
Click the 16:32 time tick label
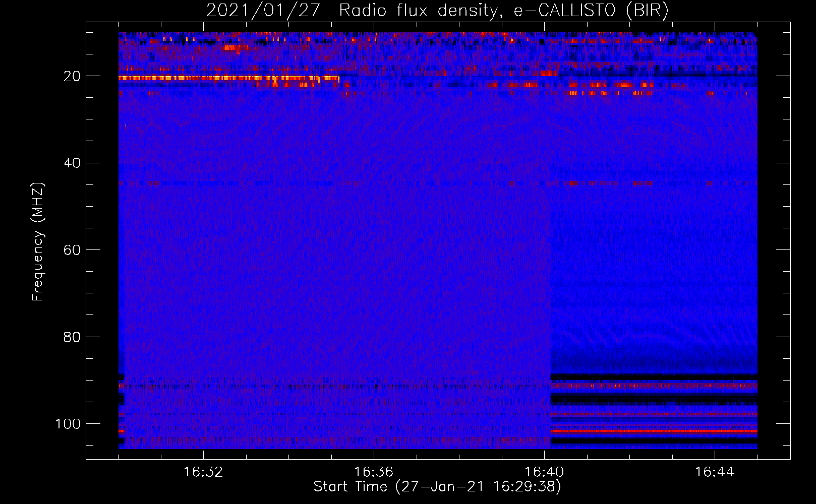click(203, 472)
